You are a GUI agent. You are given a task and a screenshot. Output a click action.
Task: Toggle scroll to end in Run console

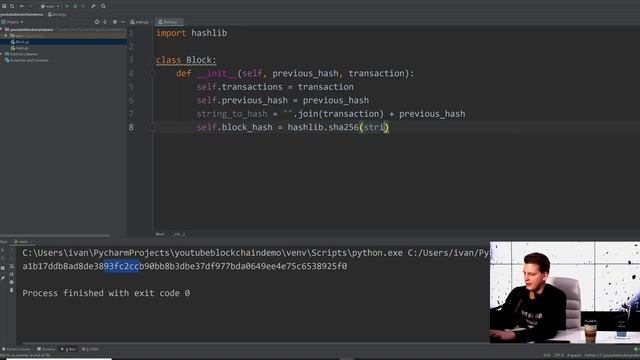click(x=11, y=274)
